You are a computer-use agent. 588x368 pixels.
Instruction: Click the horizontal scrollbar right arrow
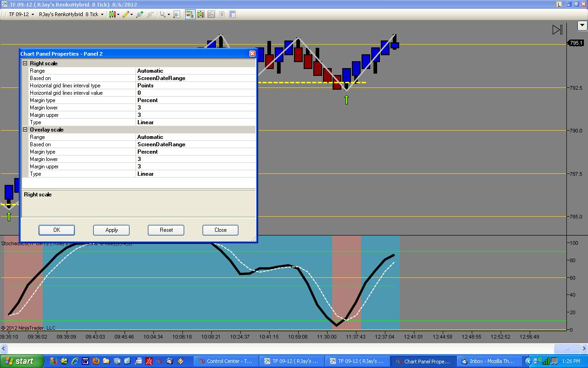tap(584, 349)
